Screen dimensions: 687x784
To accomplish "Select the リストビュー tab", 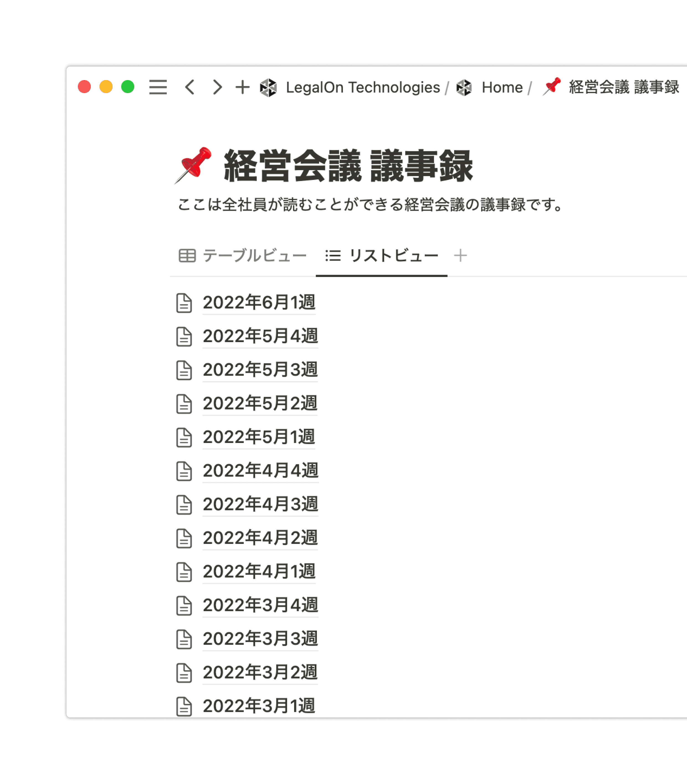I will tap(381, 255).
